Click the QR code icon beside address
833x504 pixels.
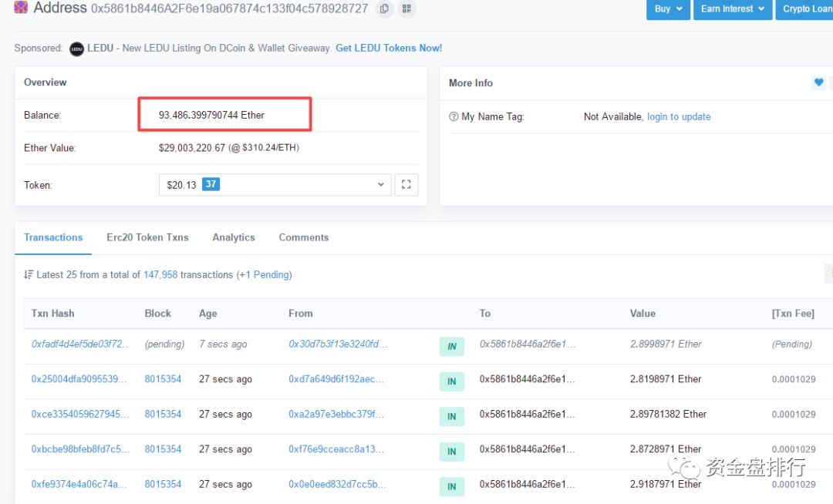coord(406,9)
